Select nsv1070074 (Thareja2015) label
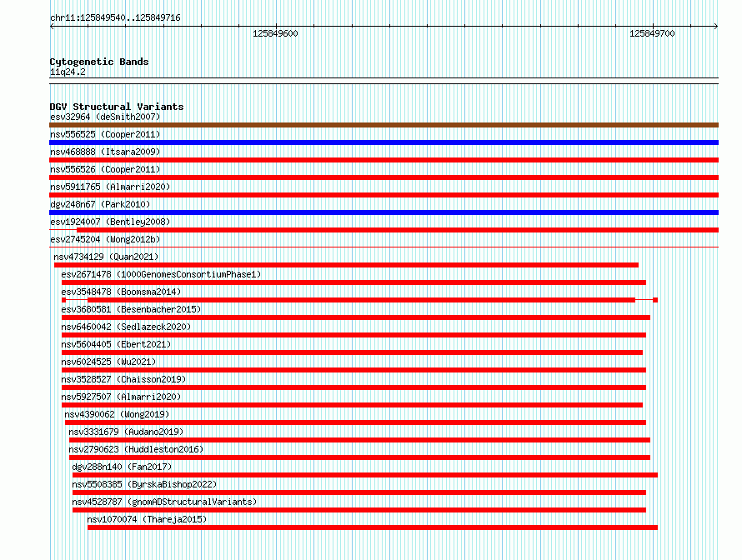 click(x=148, y=519)
